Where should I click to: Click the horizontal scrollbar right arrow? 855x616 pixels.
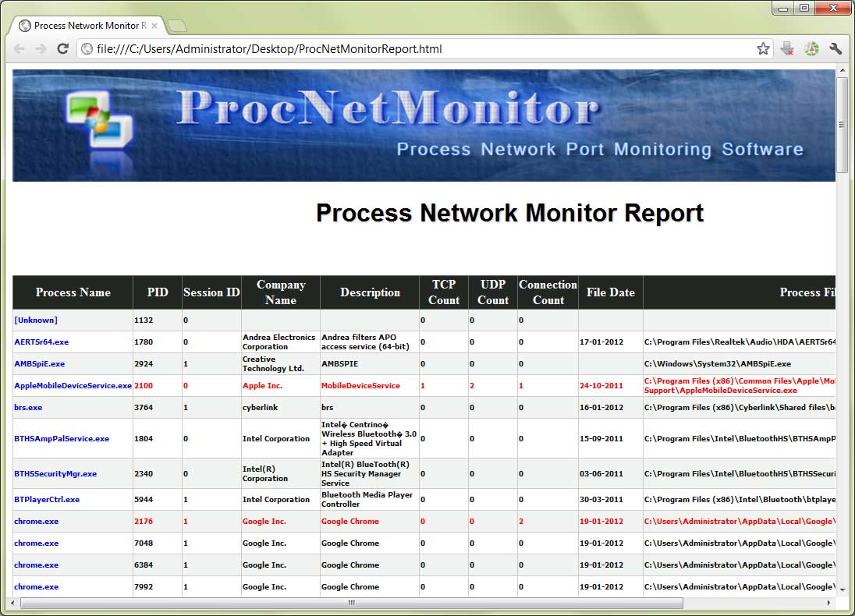click(x=828, y=603)
